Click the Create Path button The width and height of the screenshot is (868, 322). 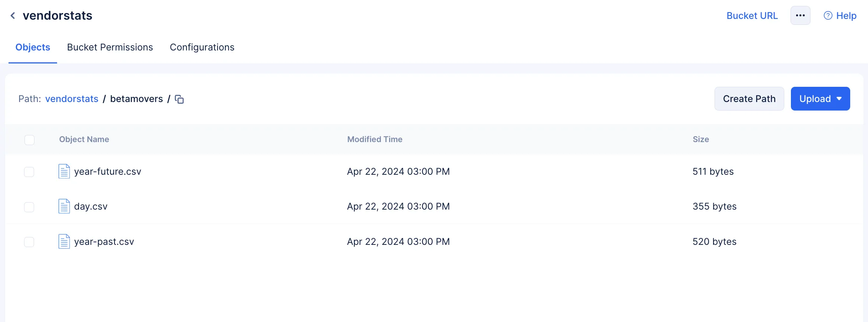tap(749, 99)
